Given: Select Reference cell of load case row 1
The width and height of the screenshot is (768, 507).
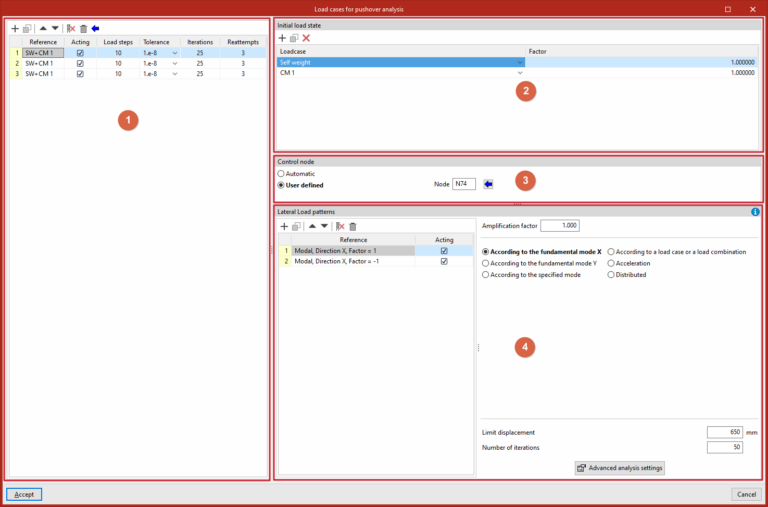Looking at the screenshot, I should tap(43, 53).
